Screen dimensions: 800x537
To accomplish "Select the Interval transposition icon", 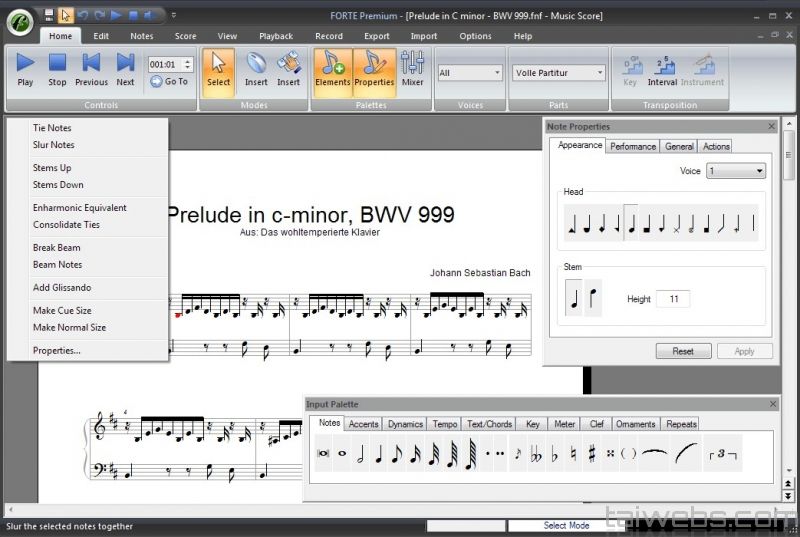I will click(662, 69).
